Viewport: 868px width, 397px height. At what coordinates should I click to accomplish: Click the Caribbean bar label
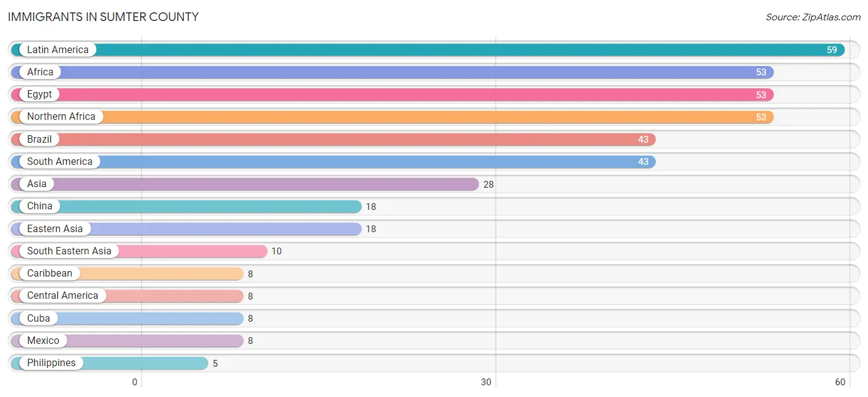(49, 274)
